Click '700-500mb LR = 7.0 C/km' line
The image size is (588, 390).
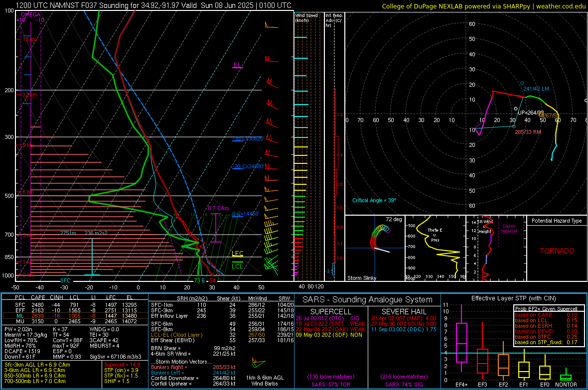pos(35,381)
